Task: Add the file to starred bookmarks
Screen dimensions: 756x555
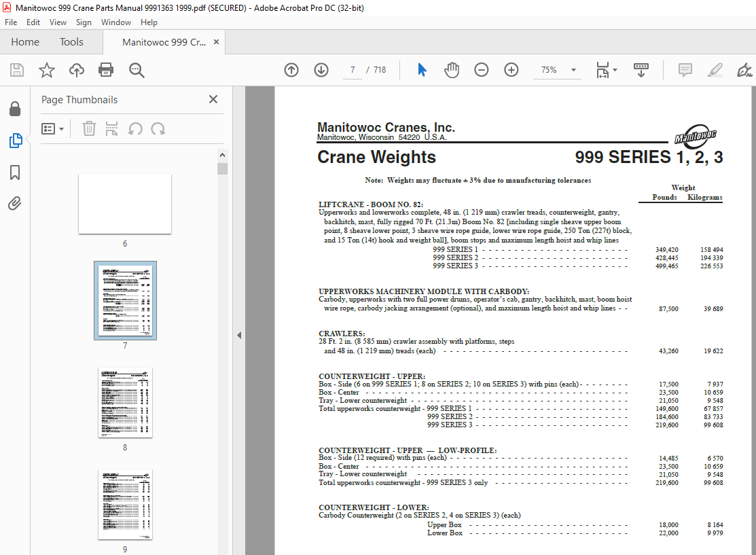Action: tap(47, 70)
